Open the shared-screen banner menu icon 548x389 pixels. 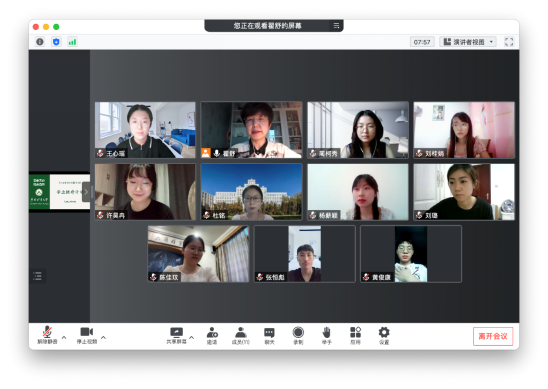pos(336,26)
